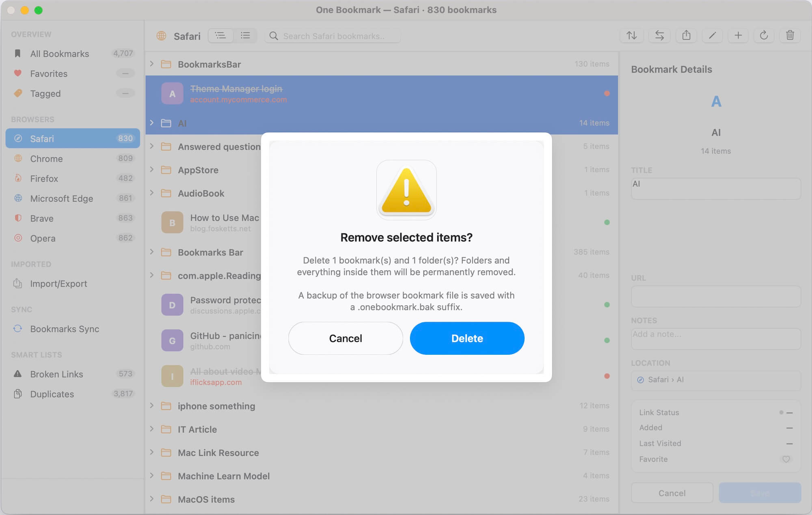The height and width of the screenshot is (515, 812).
Task: Open Tagged in sidebar
Action: coord(73,93)
